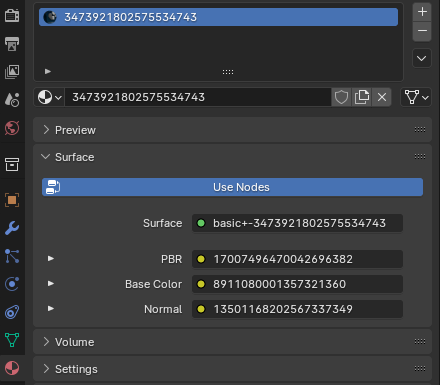440x385 pixels.
Task: Open the Object Data mesh tab
Action: point(12,340)
